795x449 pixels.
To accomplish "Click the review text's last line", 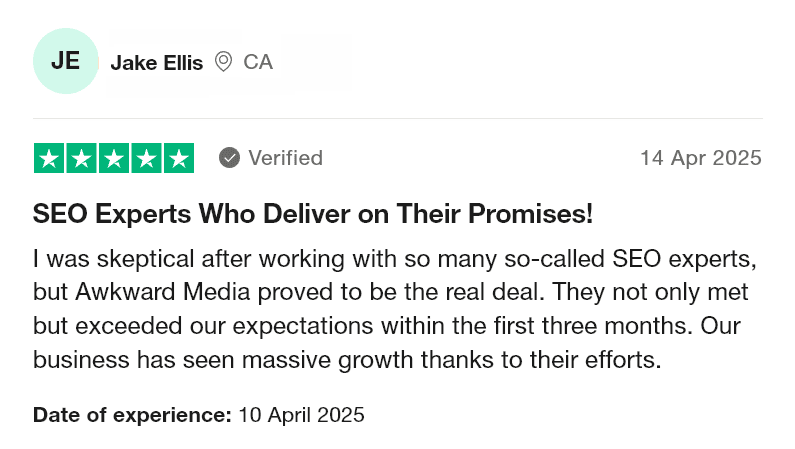I will point(347,360).
